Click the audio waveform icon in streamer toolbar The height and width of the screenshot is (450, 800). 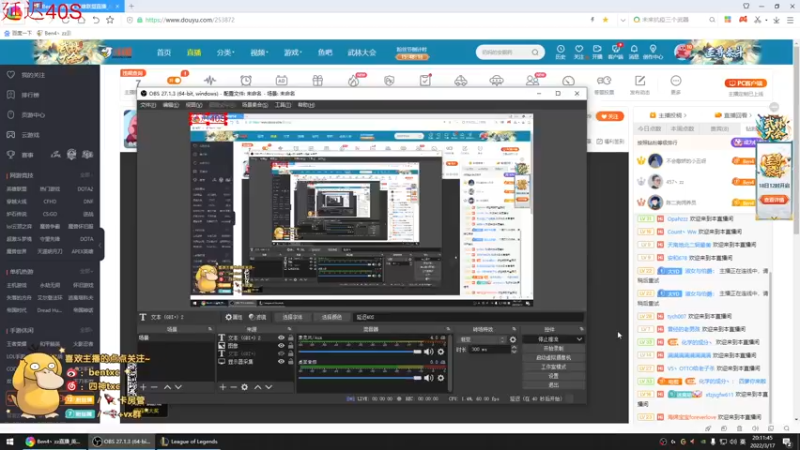(x=210, y=80)
